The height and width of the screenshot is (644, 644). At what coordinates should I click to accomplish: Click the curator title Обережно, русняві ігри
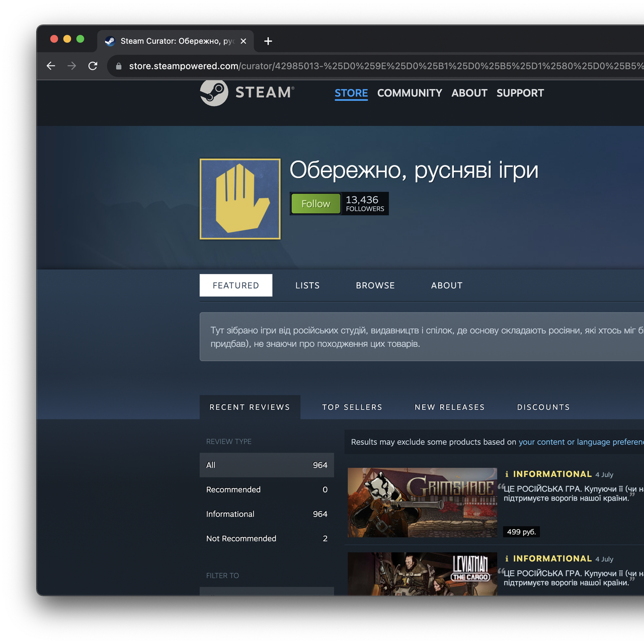pos(414,170)
